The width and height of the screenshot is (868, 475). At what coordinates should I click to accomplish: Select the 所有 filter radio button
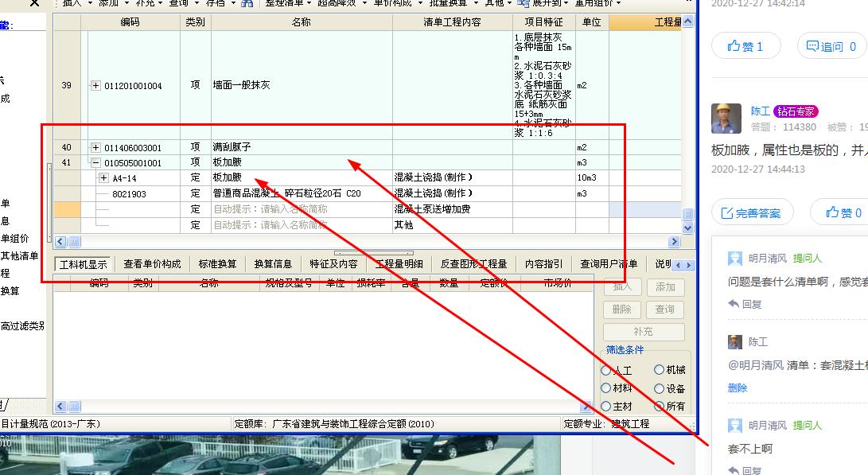tap(659, 406)
